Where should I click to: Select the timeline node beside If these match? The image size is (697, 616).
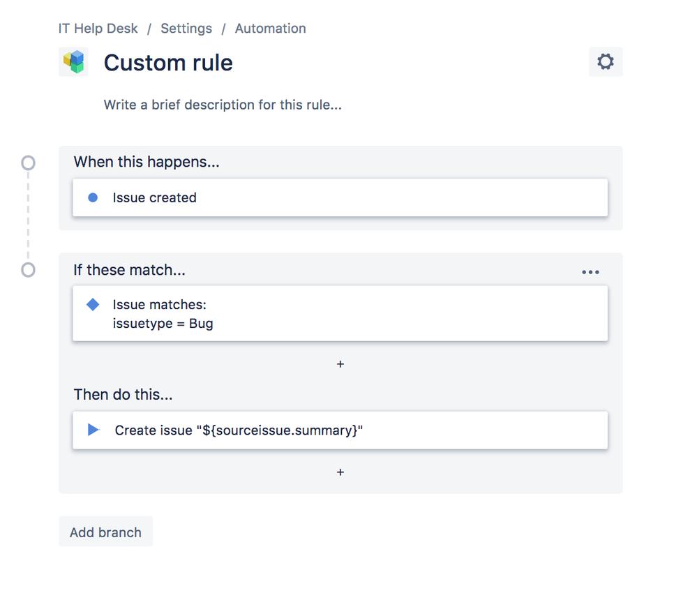pyautogui.click(x=28, y=270)
